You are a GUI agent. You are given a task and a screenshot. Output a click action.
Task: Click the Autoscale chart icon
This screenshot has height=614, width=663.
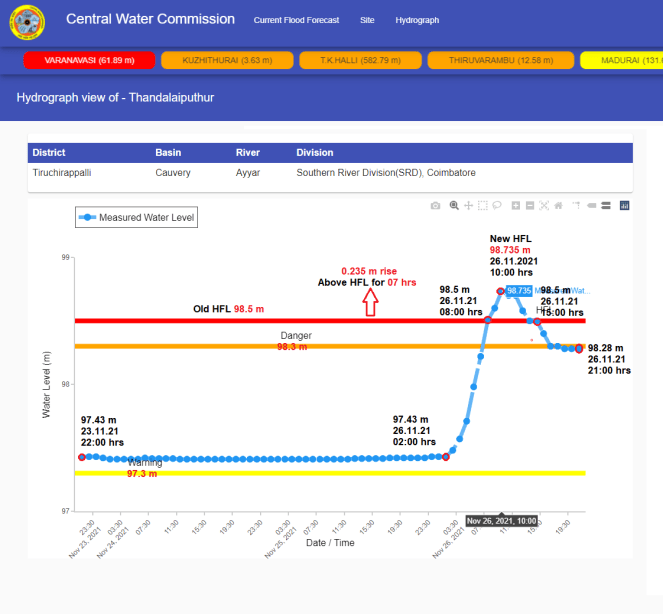point(544,205)
